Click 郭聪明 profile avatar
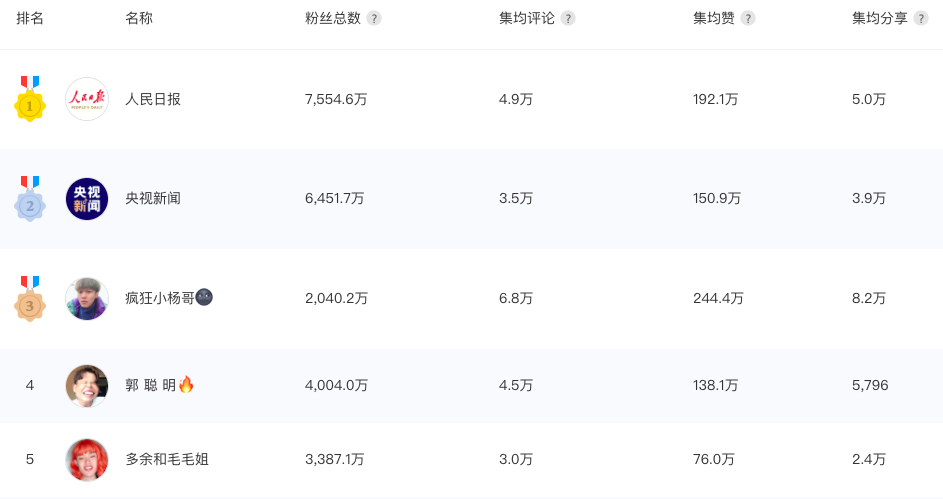This screenshot has width=943, height=499. point(87,386)
